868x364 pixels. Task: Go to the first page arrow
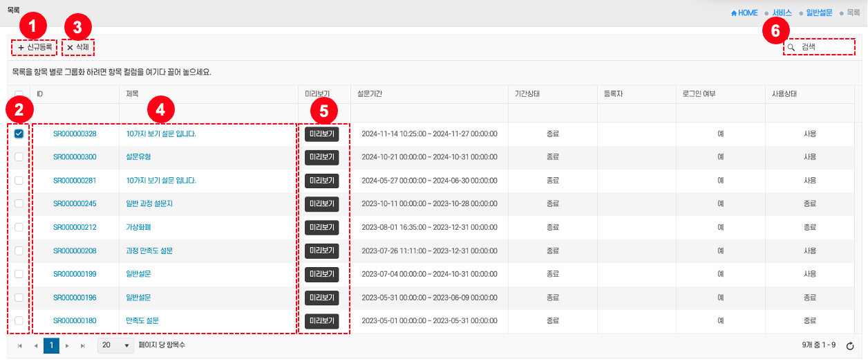(19, 345)
